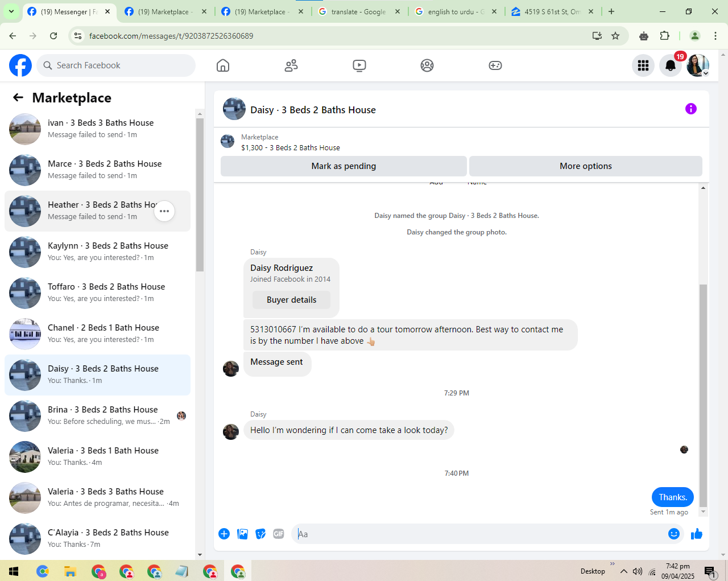728x581 pixels.
Task: Open Windows notification center icon
Action: coord(709,571)
